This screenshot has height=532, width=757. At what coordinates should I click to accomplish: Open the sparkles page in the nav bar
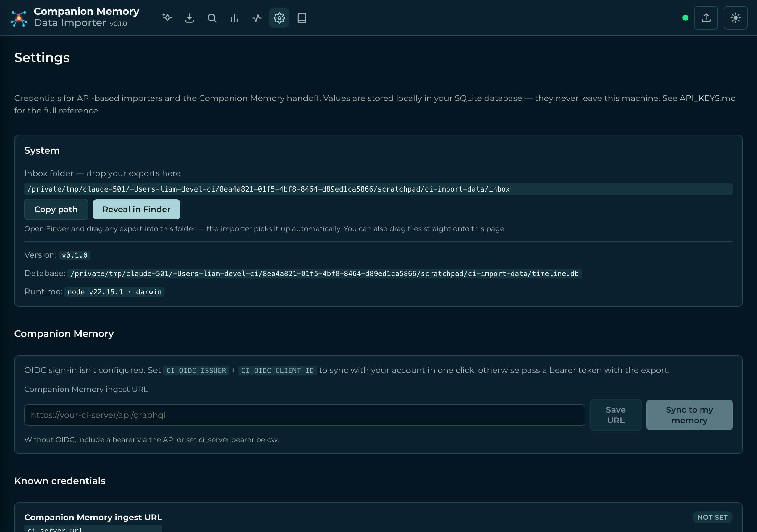167,18
